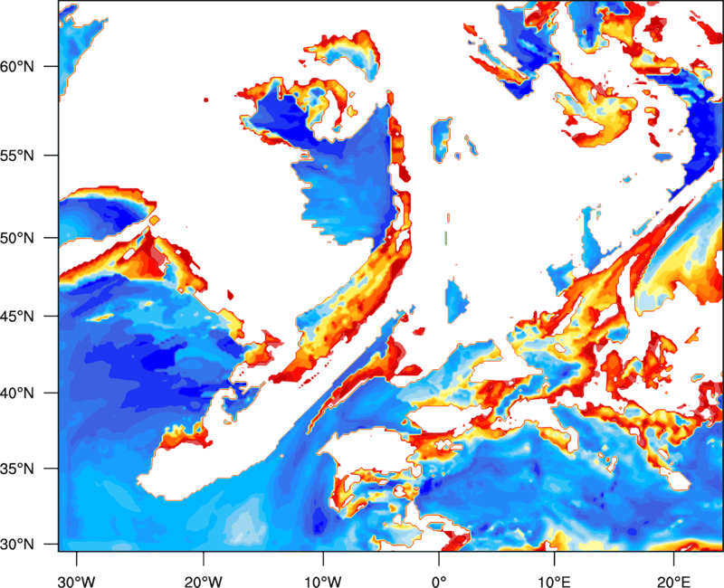This screenshot has width=724, height=588.
Task: Click the 20°E longitude label
Action: coord(673,581)
